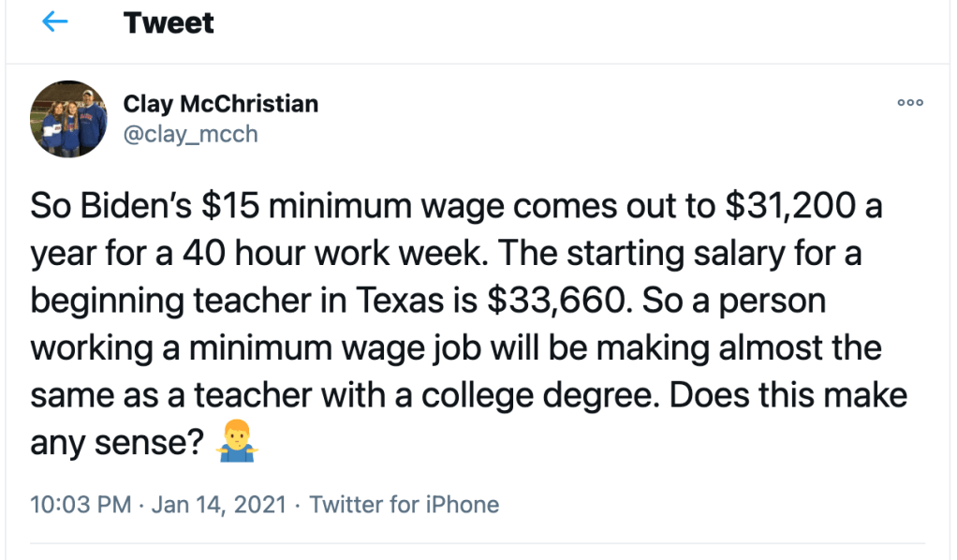This screenshot has width=957, height=560.
Task: Click the Clay McChristian display name
Action: click(221, 103)
